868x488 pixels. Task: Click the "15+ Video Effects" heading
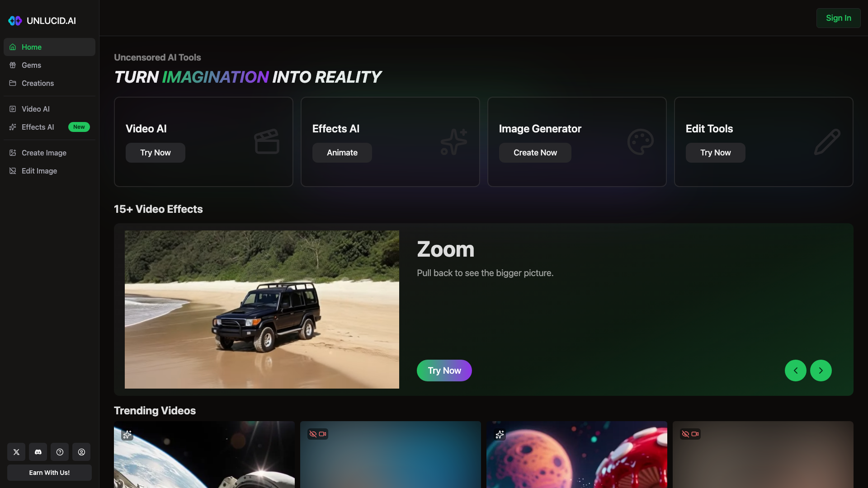158,209
